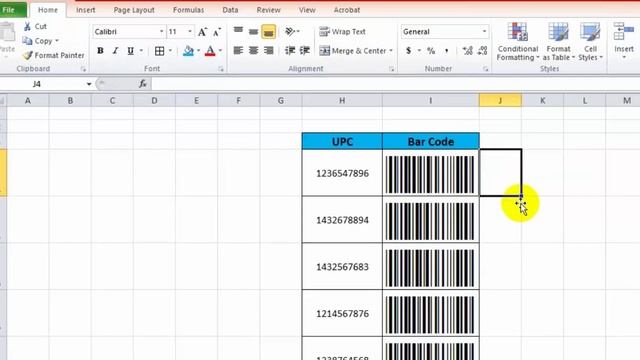
Task: Switch to Acrobat tab
Action: [347, 10]
